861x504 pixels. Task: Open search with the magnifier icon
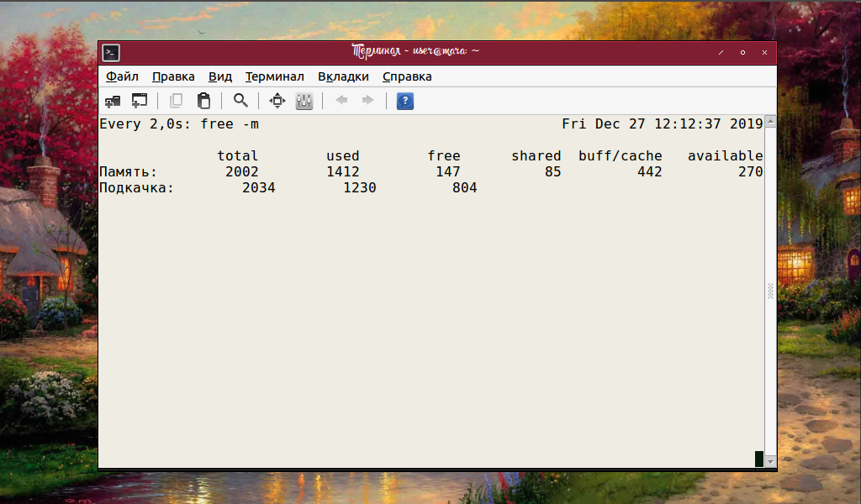[240, 101]
